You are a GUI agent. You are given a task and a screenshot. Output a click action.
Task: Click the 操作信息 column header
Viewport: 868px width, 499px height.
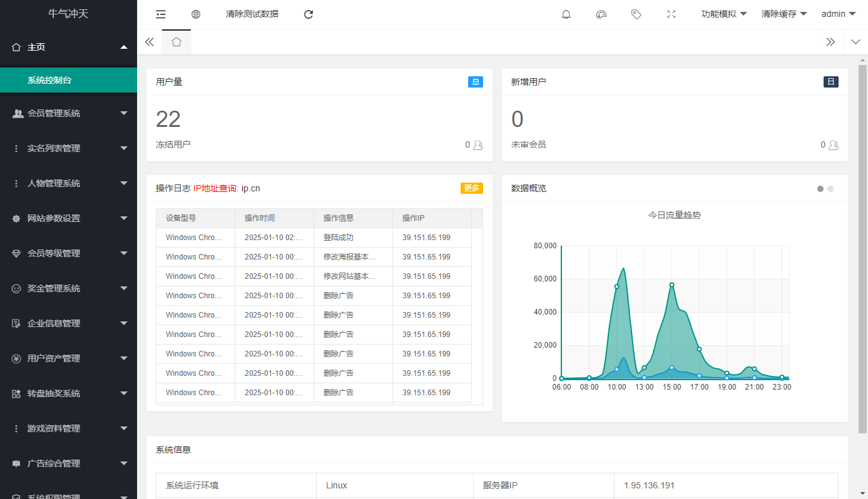(x=353, y=218)
